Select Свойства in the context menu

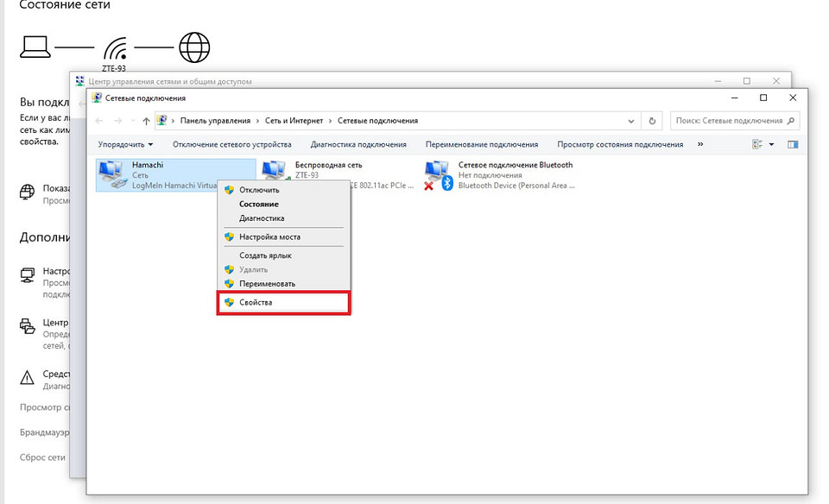[256, 303]
